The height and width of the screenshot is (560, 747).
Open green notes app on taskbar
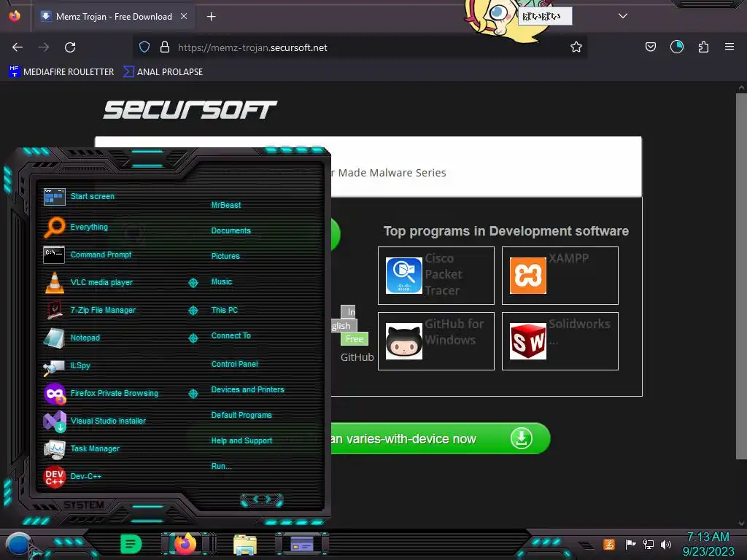click(x=131, y=544)
